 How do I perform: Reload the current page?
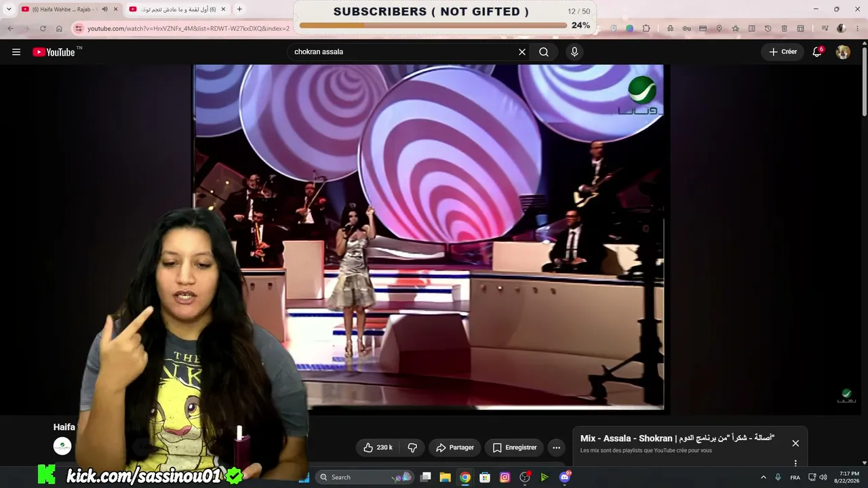[43, 28]
